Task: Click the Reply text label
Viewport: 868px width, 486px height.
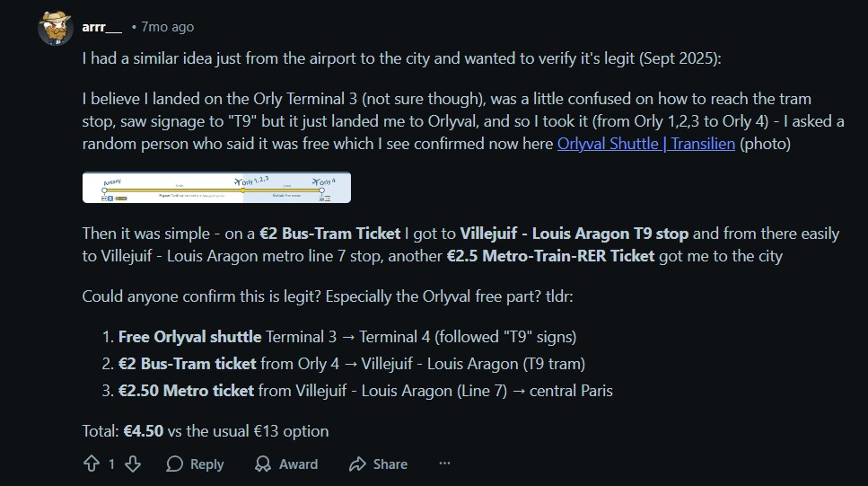Action: click(206, 464)
